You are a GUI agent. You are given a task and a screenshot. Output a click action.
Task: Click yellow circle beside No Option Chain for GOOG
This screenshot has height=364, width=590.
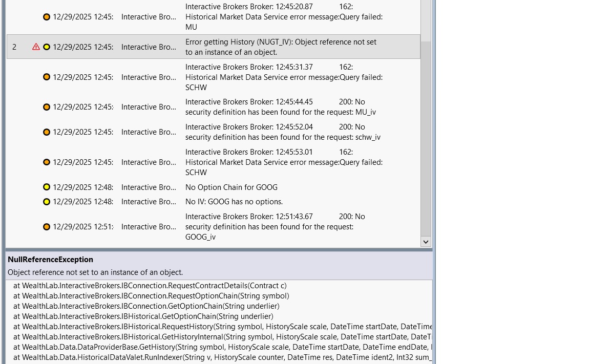tap(47, 187)
